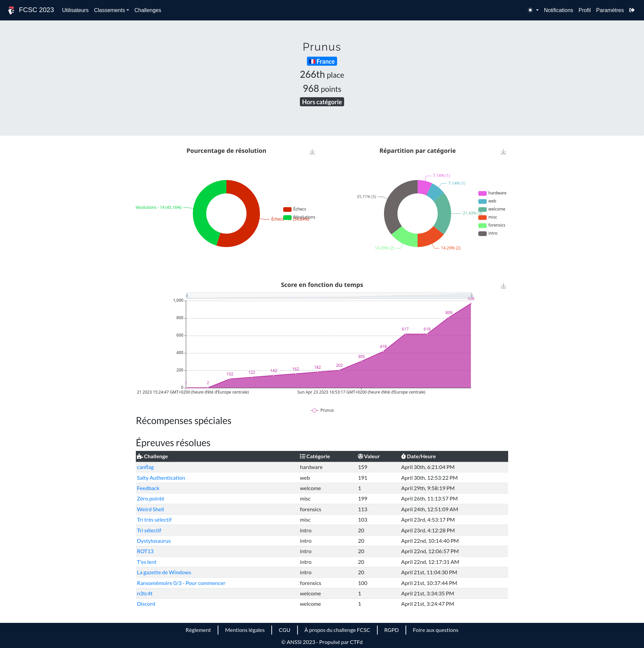This screenshot has height=648, width=644.
Task: Download the Pourcentage de résolution chart
Action: coord(312,152)
